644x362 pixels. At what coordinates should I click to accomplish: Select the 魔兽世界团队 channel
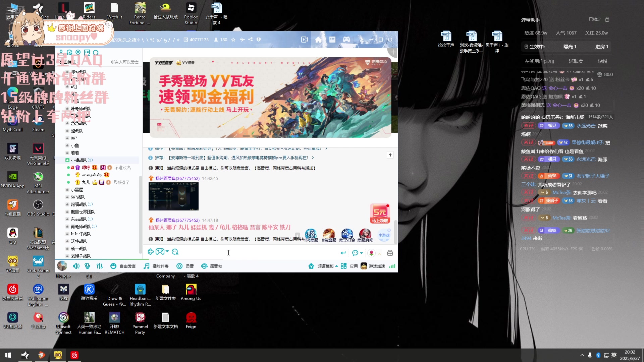[x=83, y=212]
